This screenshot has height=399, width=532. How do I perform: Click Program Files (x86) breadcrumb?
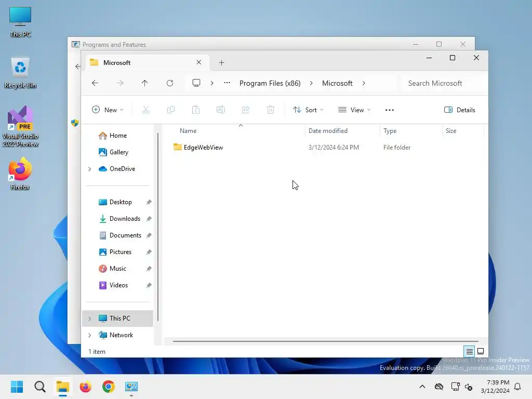point(270,83)
